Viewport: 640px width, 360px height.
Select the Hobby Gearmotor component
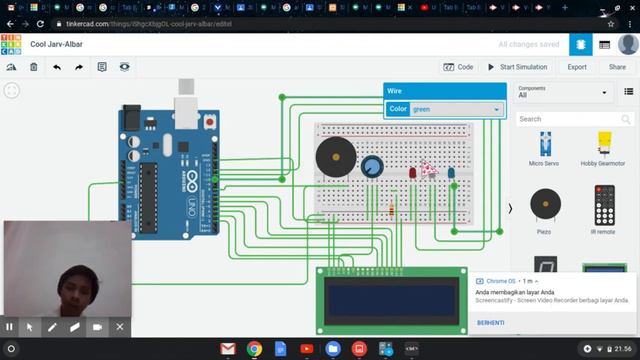pyautogui.click(x=603, y=149)
